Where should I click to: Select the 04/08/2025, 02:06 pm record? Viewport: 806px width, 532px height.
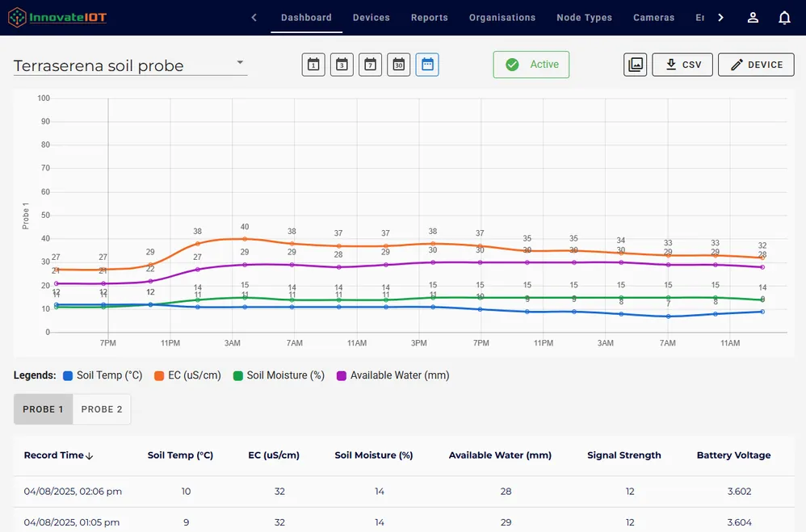[404, 492]
